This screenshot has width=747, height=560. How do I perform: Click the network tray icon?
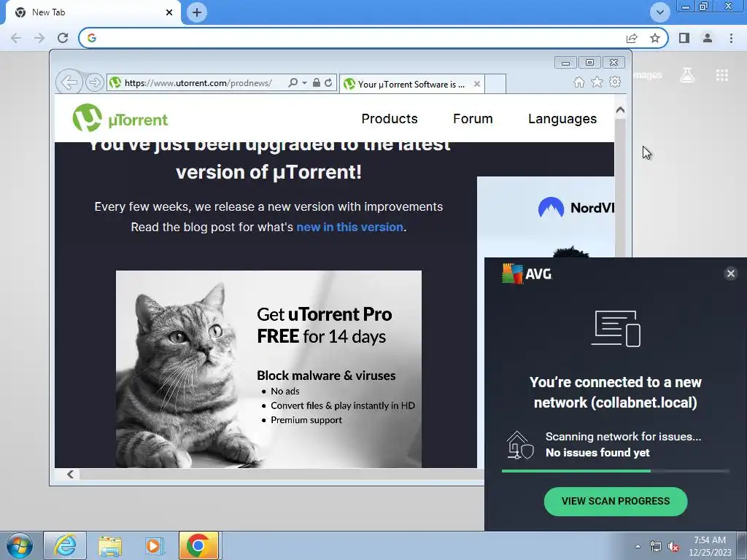(x=656, y=547)
